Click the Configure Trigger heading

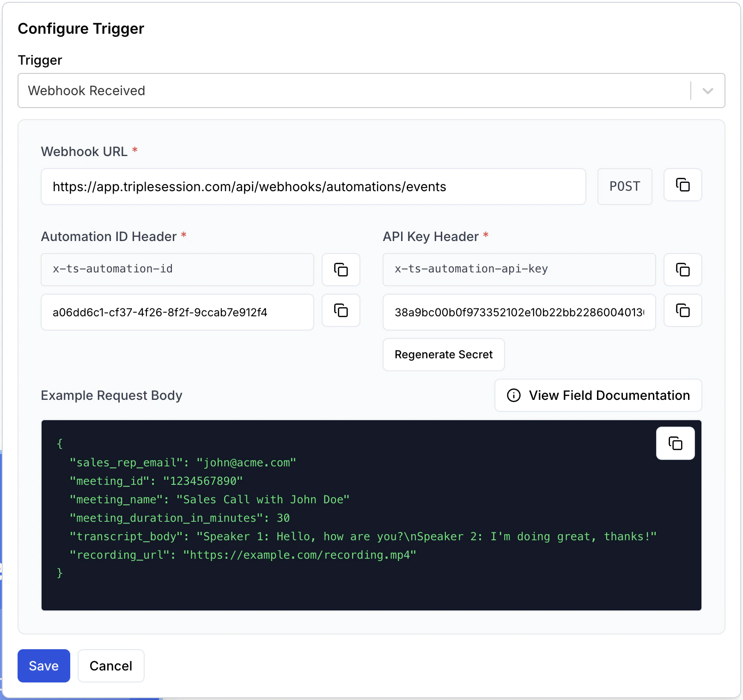pos(81,29)
